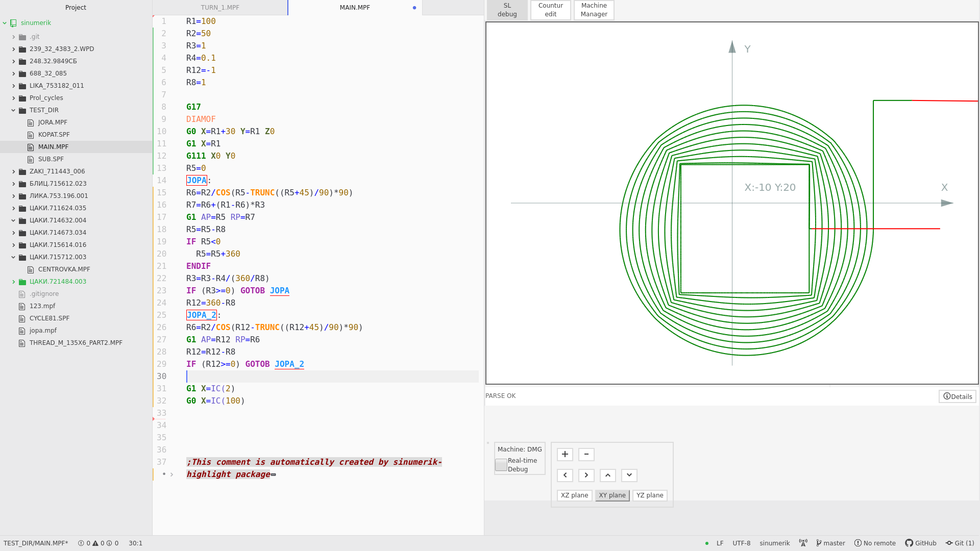The height and width of the screenshot is (551, 980).
Task: Open the Git (1) changes panel
Action: pyautogui.click(x=960, y=543)
